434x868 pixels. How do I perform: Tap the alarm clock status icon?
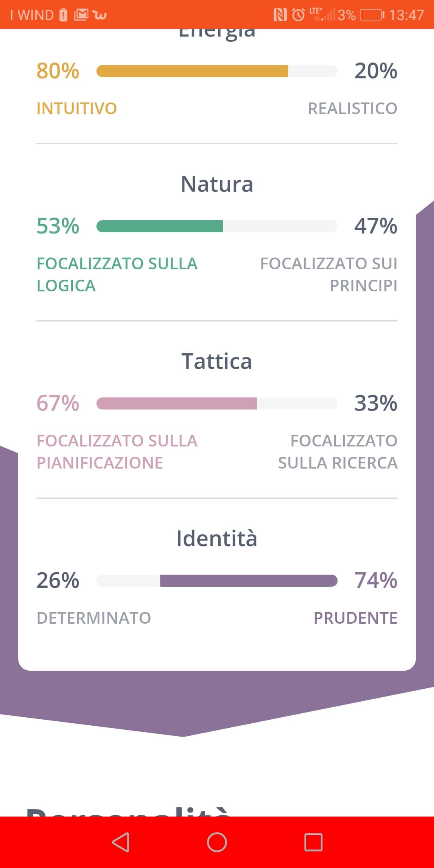pos(298,15)
